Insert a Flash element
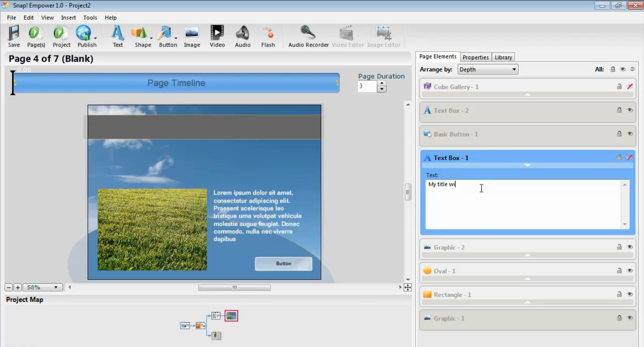The height and width of the screenshot is (347, 644). 268,37
